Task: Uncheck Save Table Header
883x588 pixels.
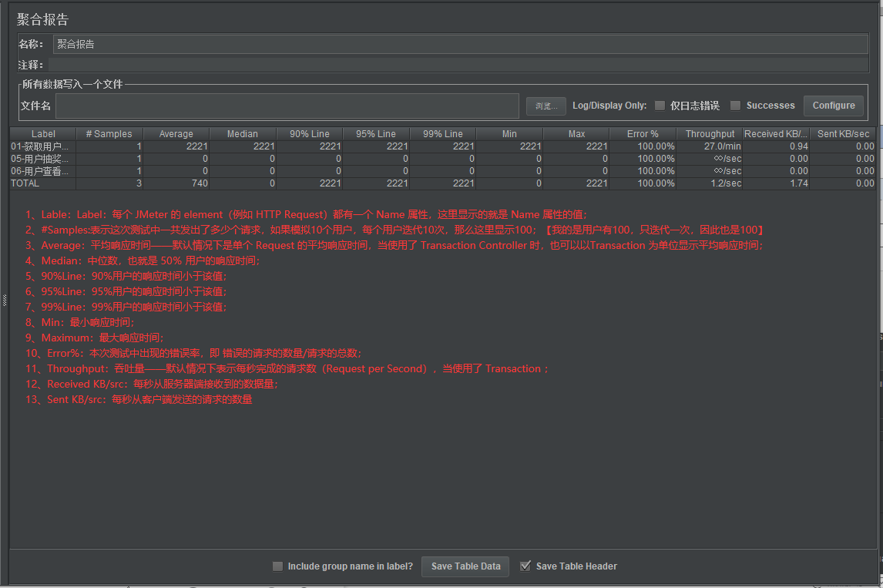Action: (x=525, y=566)
